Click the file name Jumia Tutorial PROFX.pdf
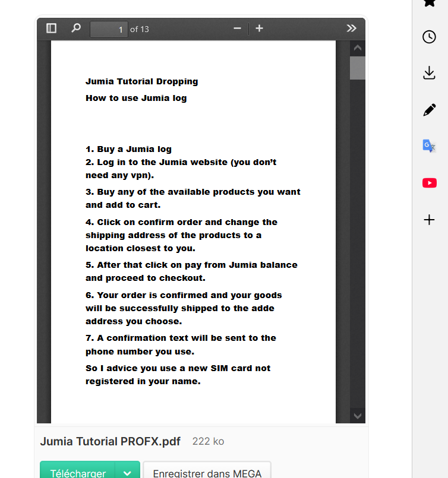 (x=111, y=441)
